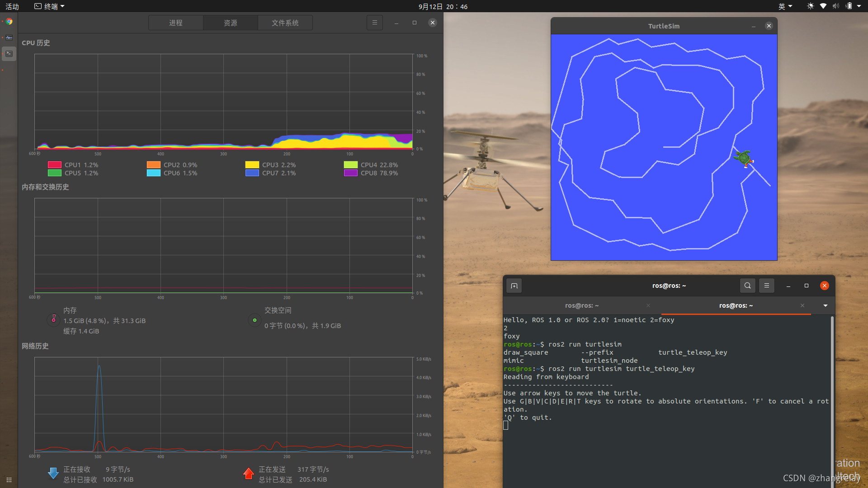Click the receiving download arrow icon
This screenshot has width=868, height=488.
point(53,473)
